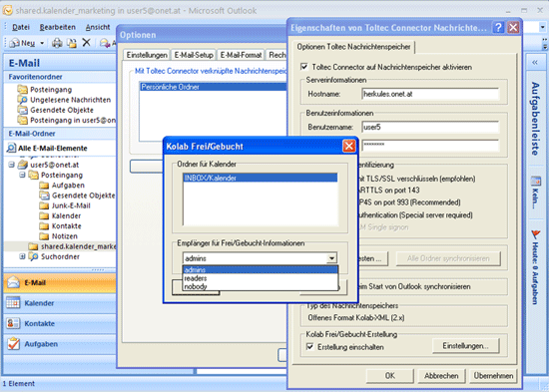
Task: Choose admins in dropdown list
Action: click(x=261, y=269)
